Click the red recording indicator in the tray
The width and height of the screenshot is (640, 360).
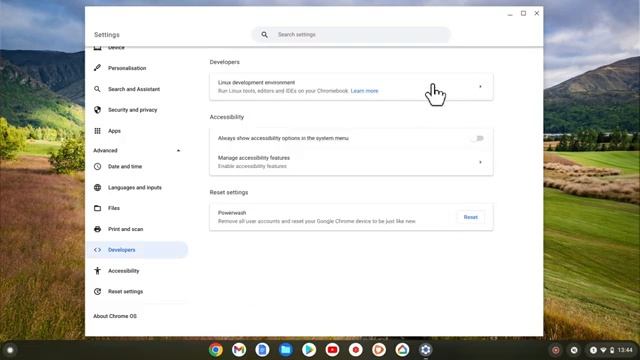(x=556, y=350)
